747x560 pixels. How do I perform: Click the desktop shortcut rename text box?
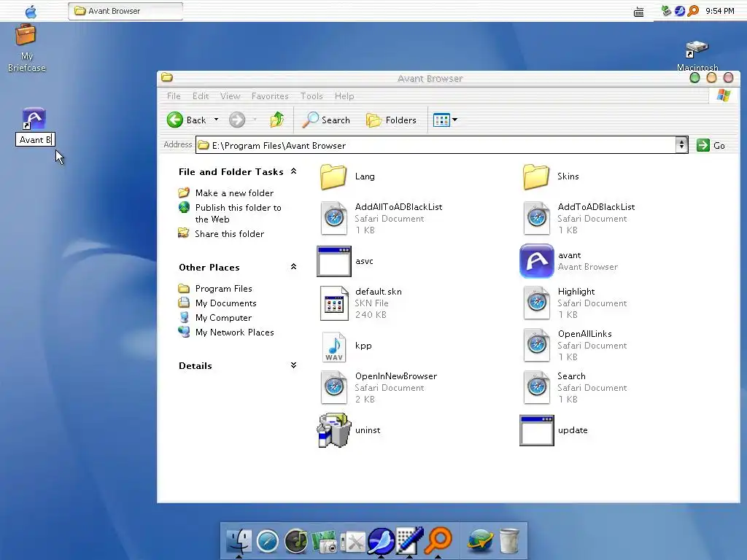click(35, 139)
